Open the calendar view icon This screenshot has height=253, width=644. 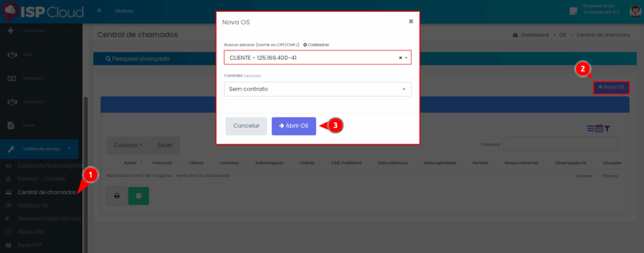coord(599,128)
